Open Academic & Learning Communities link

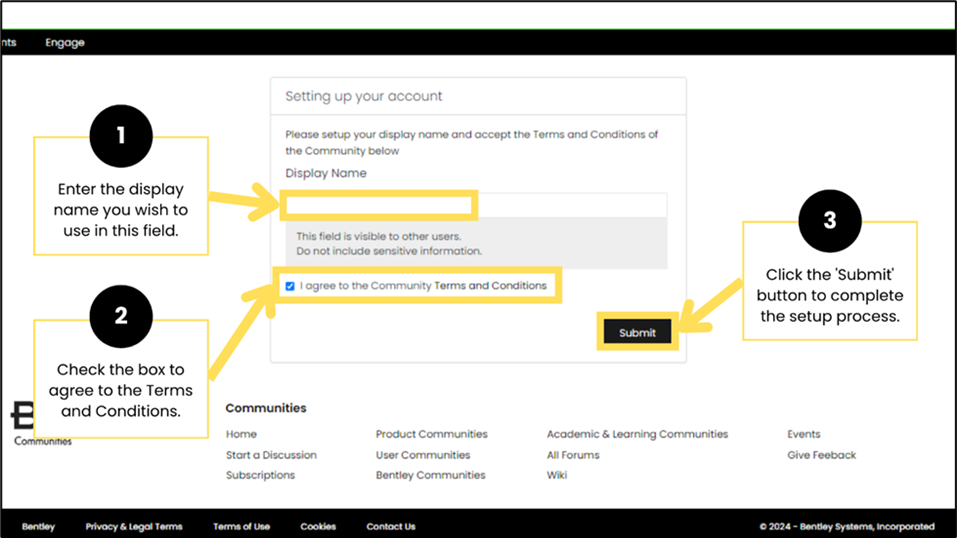point(637,434)
